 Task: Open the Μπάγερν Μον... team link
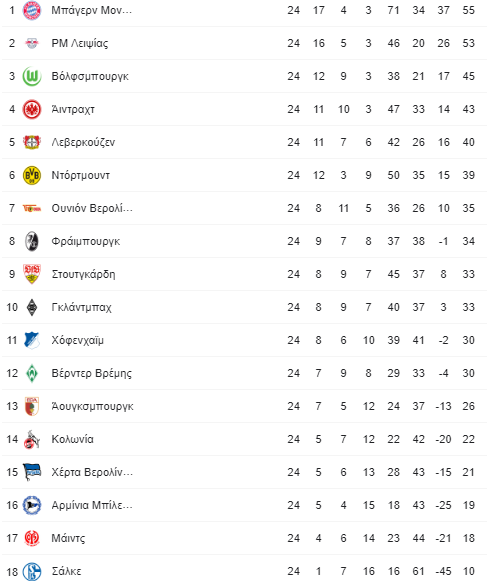(x=92, y=10)
